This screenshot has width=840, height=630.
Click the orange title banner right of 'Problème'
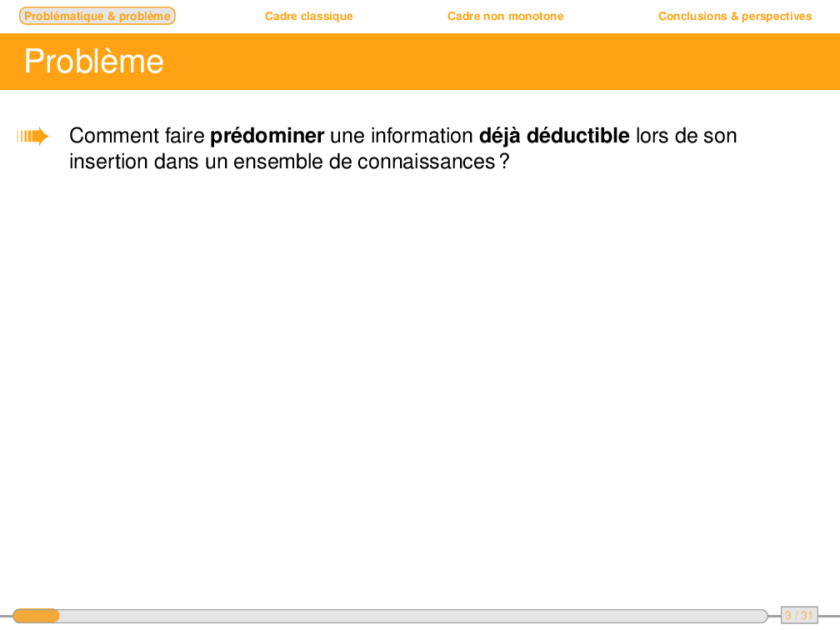[500, 62]
